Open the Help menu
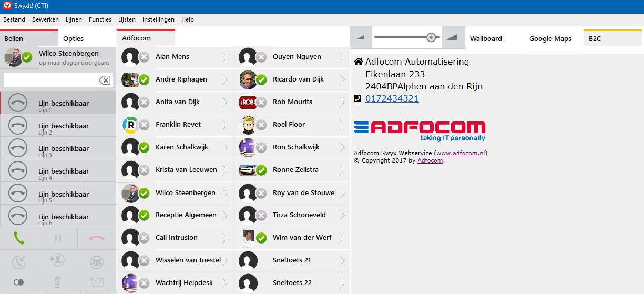The height and width of the screenshot is (294, 644). (x=188, y=19)
